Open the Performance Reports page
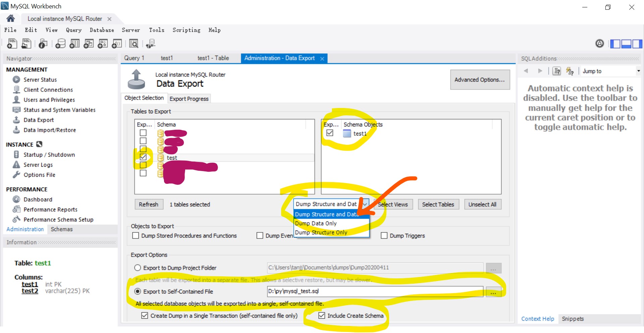Image resolution: width=644 pixels, height=333 pixels. coord(50,209)
